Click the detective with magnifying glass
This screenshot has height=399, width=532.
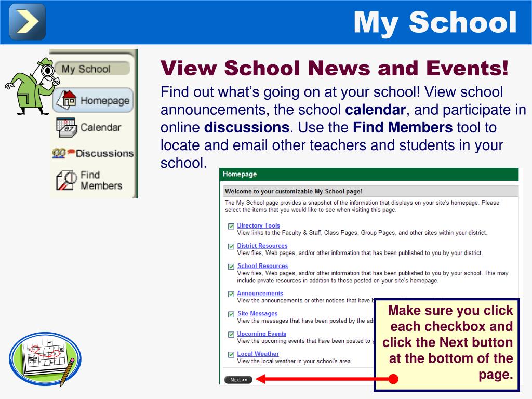pos(33,86)
